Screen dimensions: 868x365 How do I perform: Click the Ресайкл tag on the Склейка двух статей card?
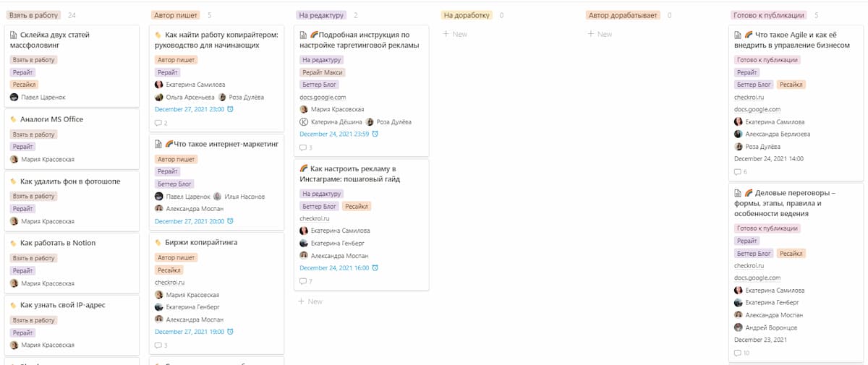[x=23, y=85]
